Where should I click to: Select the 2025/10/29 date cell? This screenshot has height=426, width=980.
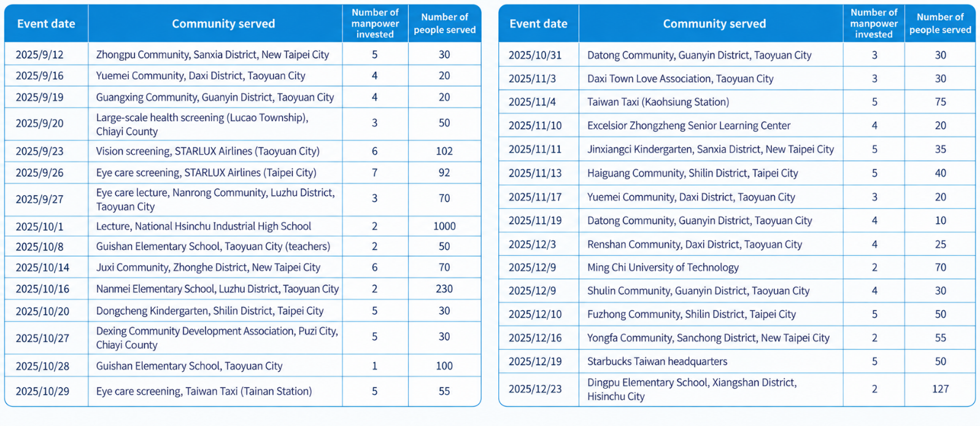pyautogui.click(x=42, y=392)
